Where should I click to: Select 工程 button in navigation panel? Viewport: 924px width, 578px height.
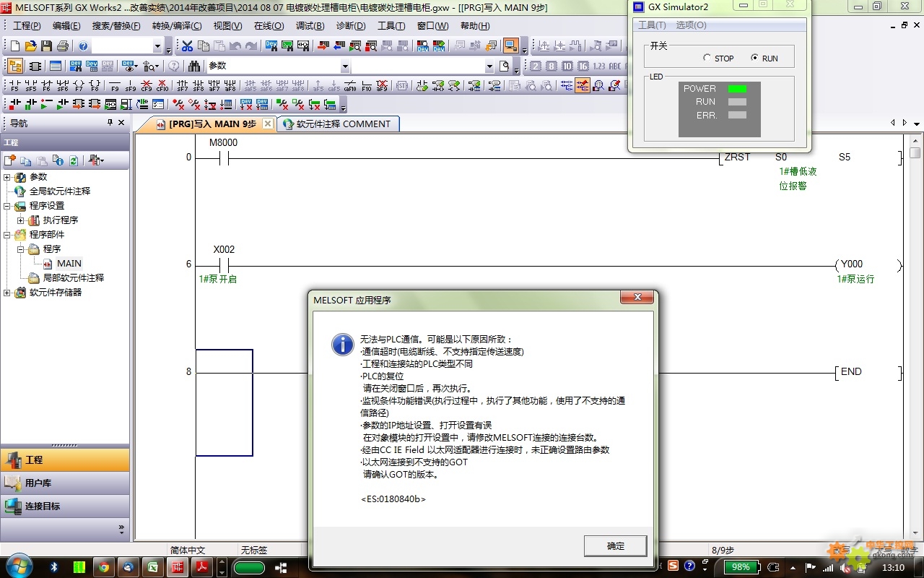tap(65, 460)
